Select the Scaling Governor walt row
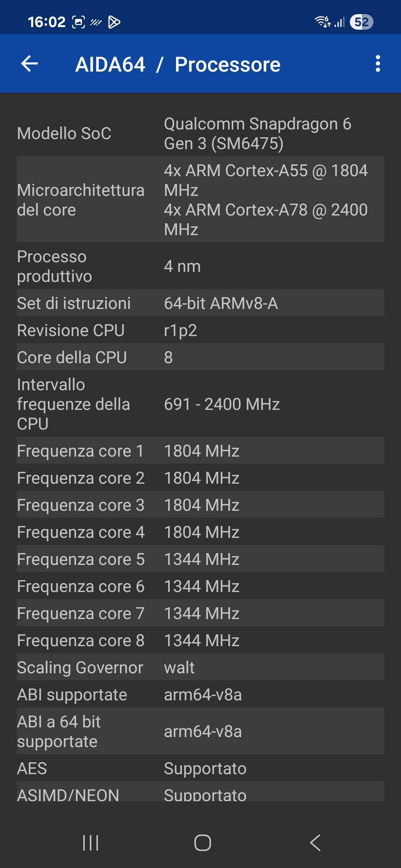Viewport: 401px width, 868px height. point(200,667)
